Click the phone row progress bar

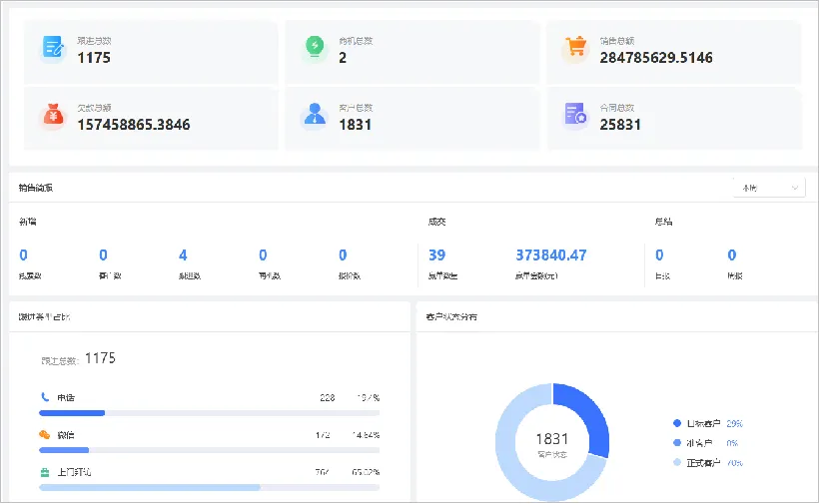[210, 413]
